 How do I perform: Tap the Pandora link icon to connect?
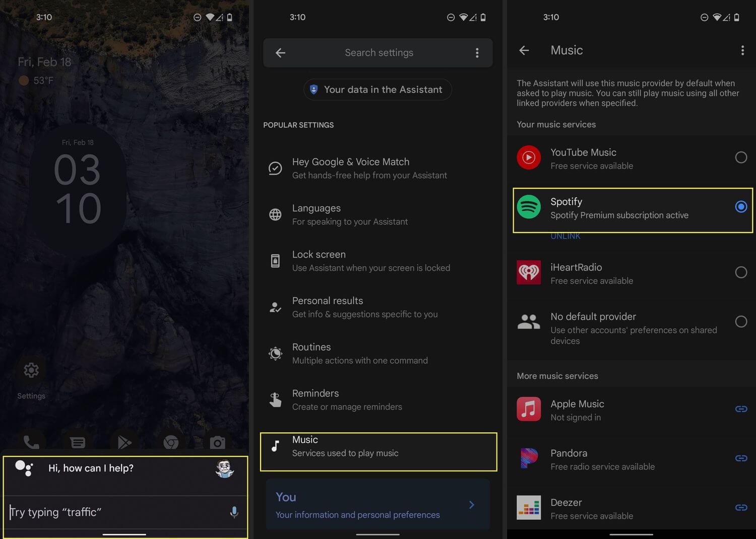pos(741,458)
